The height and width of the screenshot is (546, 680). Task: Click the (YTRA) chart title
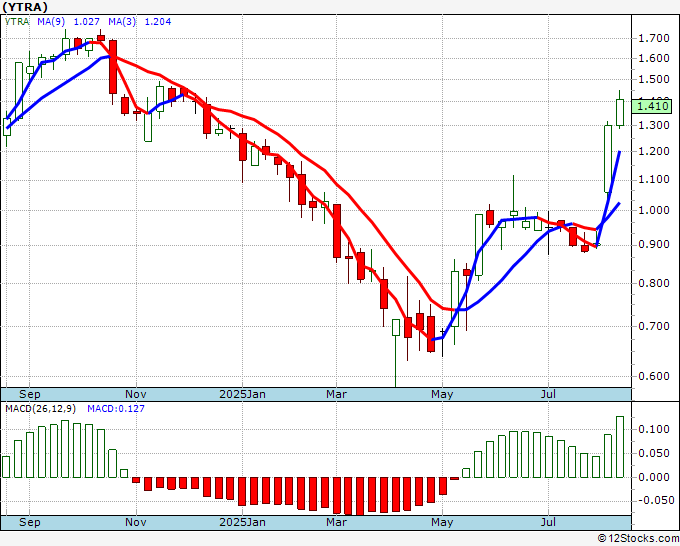pyautogui.click(x=25, y=7)
